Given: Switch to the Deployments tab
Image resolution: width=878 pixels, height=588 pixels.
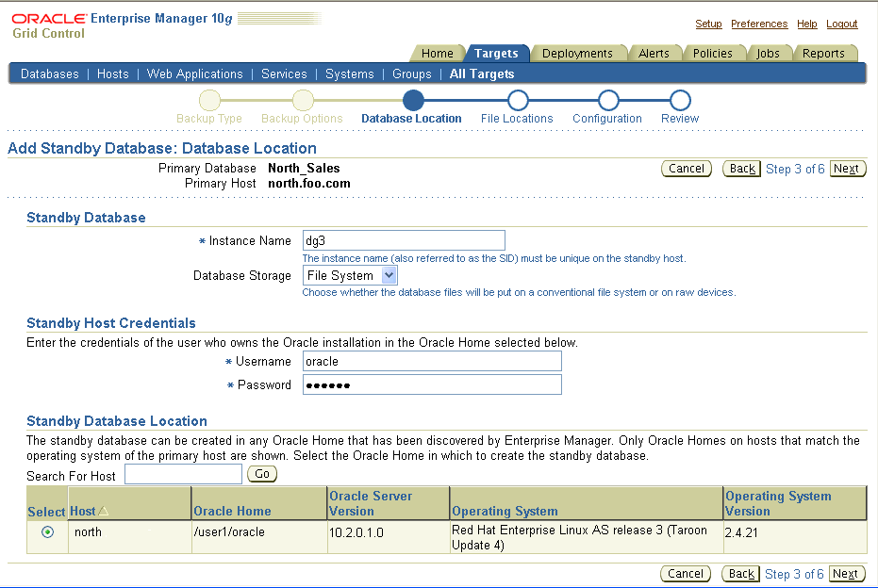Looking at the screenshot, I should click(x=579, y=53).
